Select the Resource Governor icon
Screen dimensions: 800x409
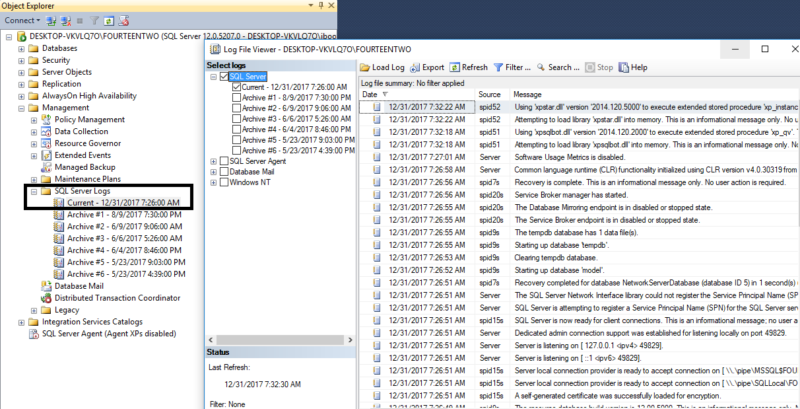(x=46, y=143)
